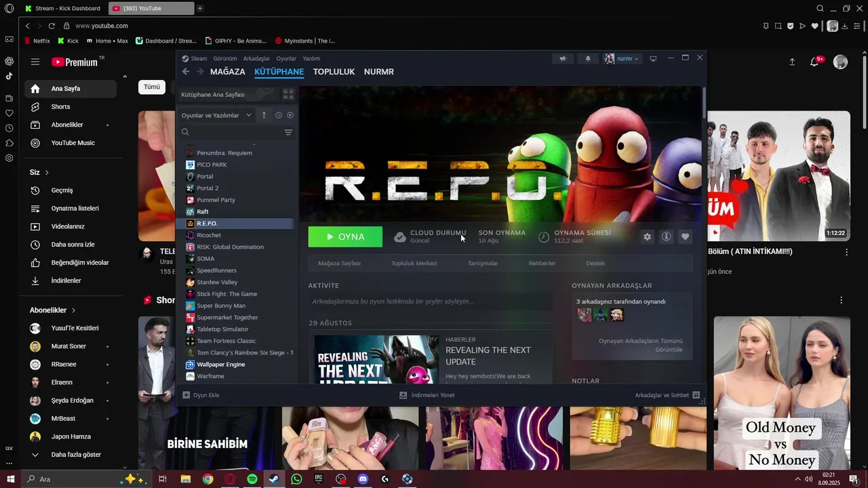Add R.E.P.O. to favorites heart
Screen dimensions: 868x488
coord(685,237)
